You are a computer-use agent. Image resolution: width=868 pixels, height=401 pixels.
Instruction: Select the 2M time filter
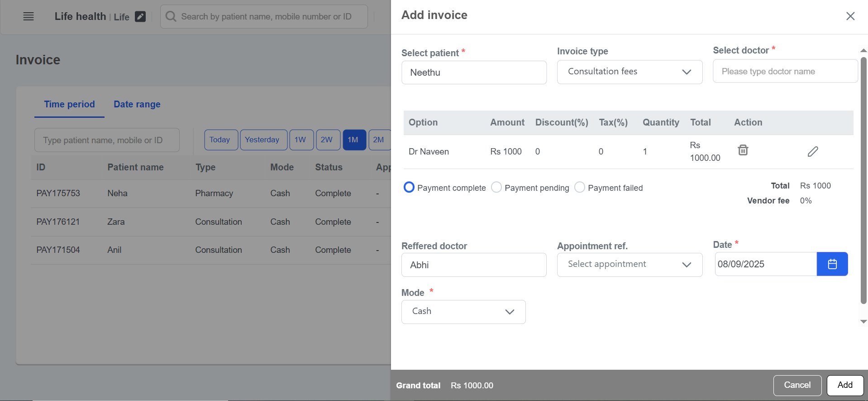pyautogui.click(x=379, y=140)
